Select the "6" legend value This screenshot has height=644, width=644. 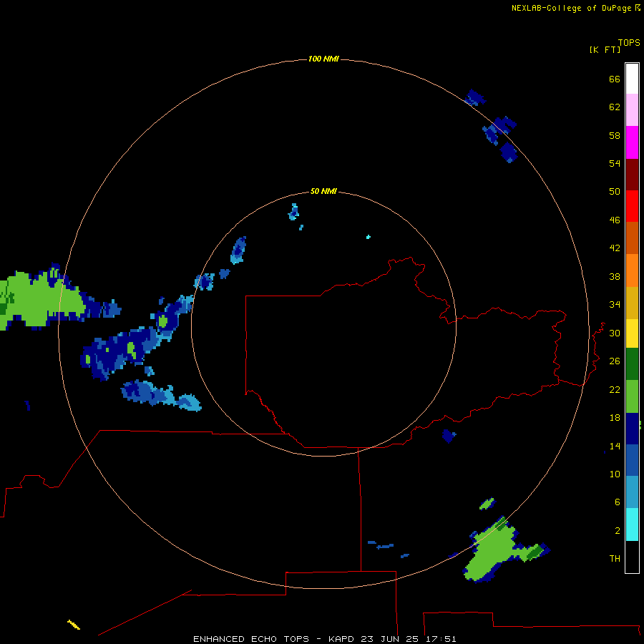click(617, 502)
